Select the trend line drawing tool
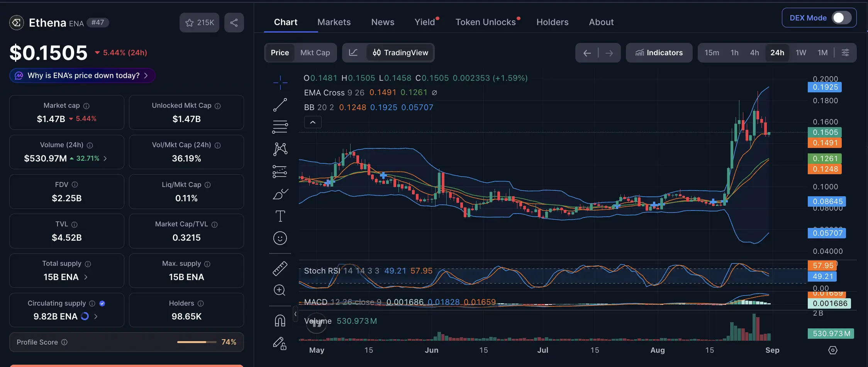 (x=280, y=105)
